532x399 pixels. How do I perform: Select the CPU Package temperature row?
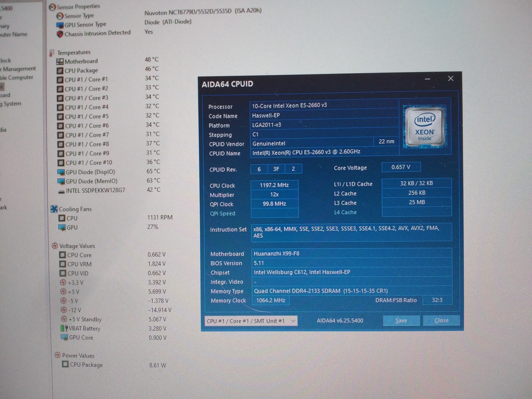81,70
